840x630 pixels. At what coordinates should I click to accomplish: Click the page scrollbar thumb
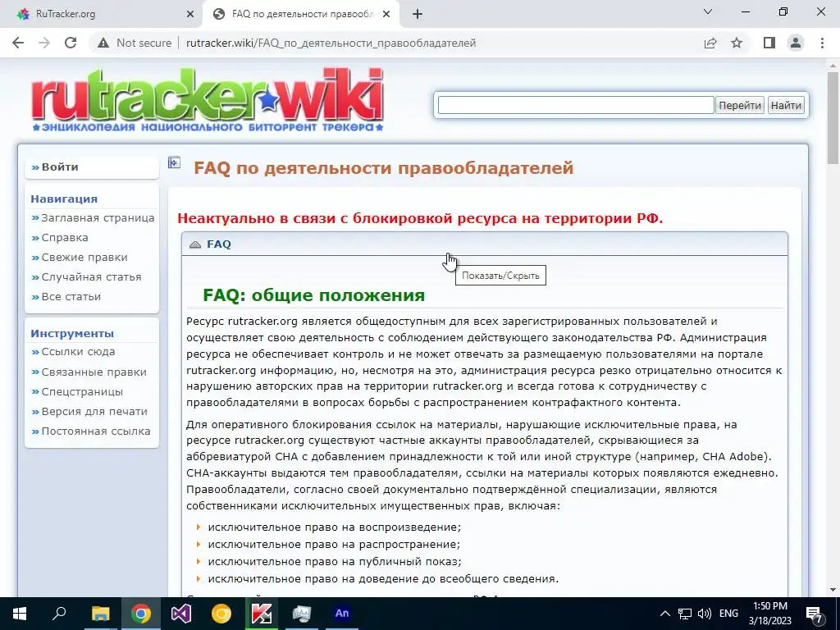(833, 117)
